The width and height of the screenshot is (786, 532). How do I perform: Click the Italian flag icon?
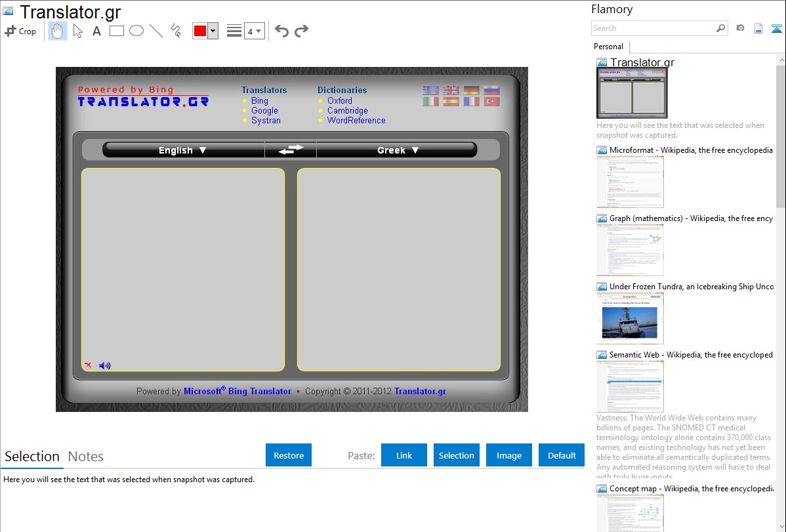click(x=430, y=101)
